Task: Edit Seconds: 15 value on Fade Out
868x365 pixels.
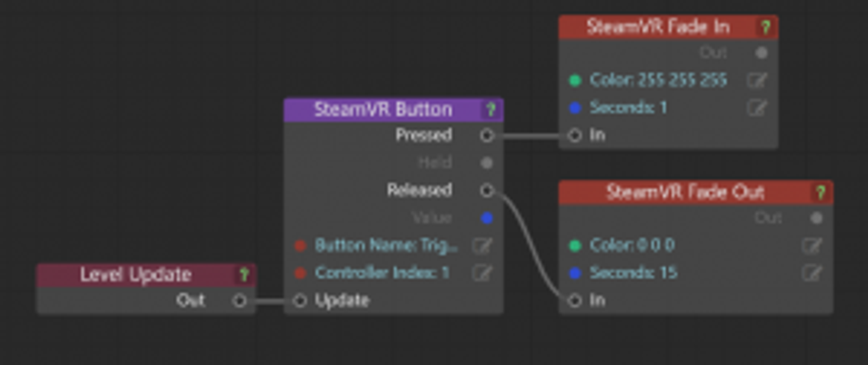Action: [811, 273]
